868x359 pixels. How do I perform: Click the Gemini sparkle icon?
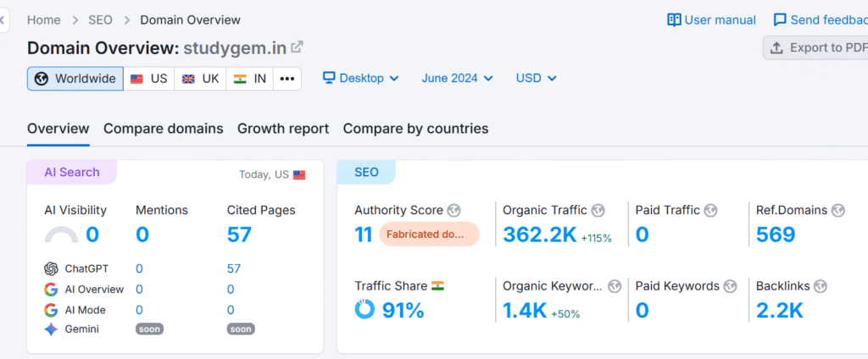tap(51, 329)
